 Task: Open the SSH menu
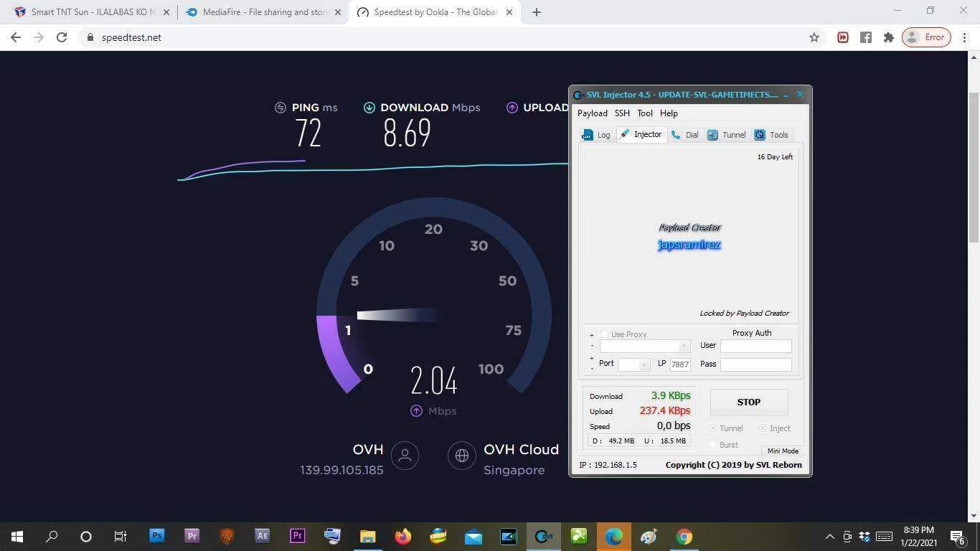622,113
